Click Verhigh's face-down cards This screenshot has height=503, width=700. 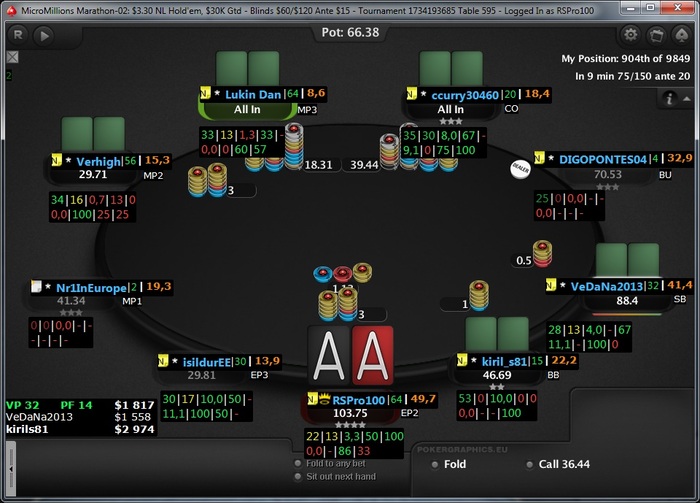(x=93, y=134)
